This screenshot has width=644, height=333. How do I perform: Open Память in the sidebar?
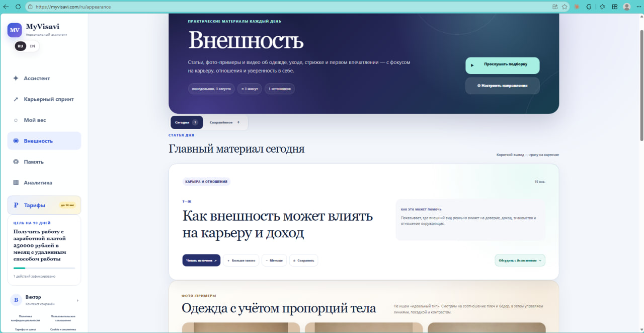[44, 162]
